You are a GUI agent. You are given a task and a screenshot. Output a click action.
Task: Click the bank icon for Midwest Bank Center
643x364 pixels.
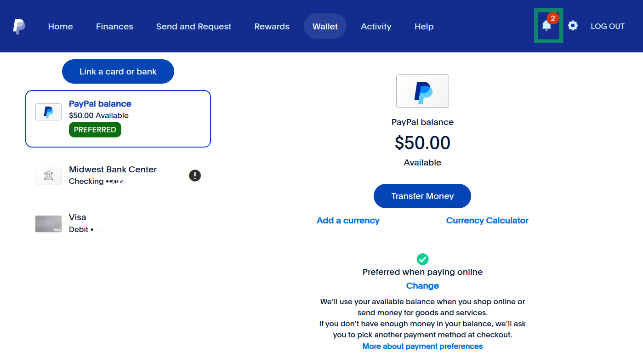48,175
